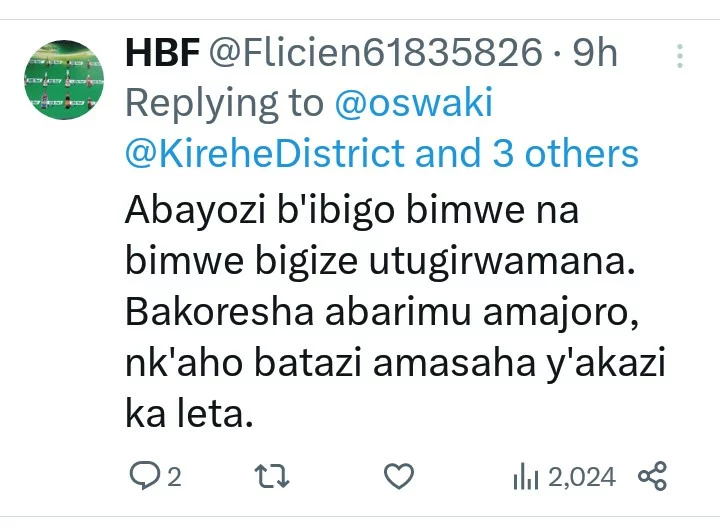Open the HBF display name
Viewport: 720px width, 530px height.
pyautogui.click(x=163, y=53)
